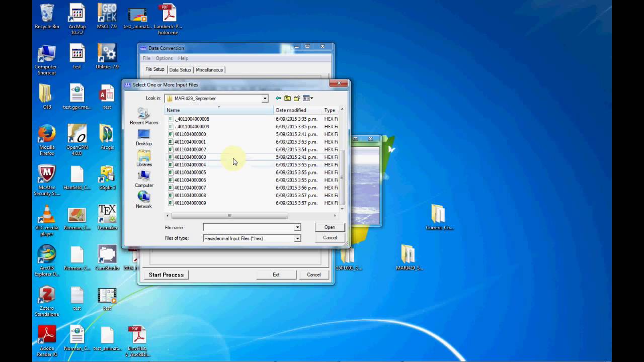Screen dimensions: 644x362
Task: Open the Help menu in Data Conversion
Action: pyautogui.click(x=183, y=58)
